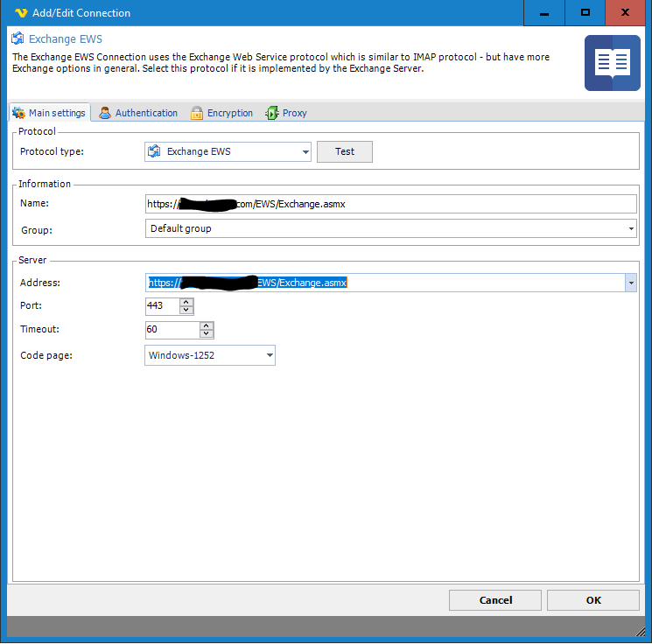
Task: Click the Main settings tab gear icon
Action: point(18,114)
